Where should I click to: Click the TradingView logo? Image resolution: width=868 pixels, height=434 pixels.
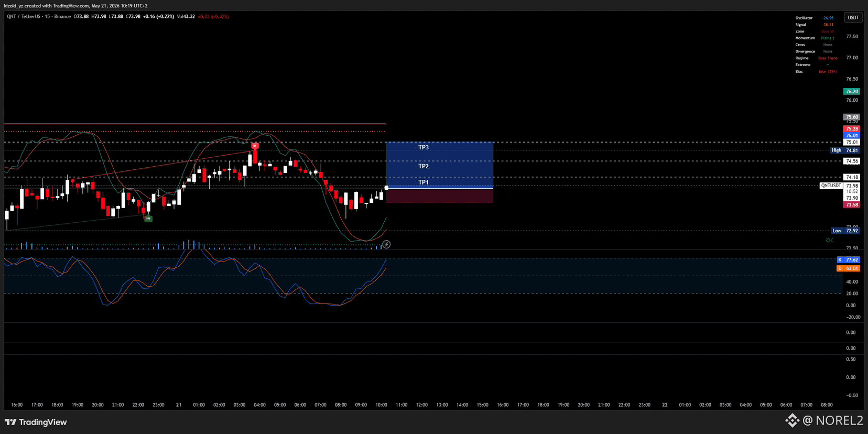coord(36,422)
